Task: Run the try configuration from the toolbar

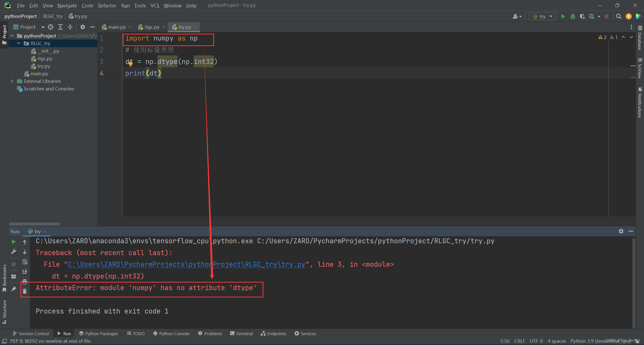Action: 563,16
